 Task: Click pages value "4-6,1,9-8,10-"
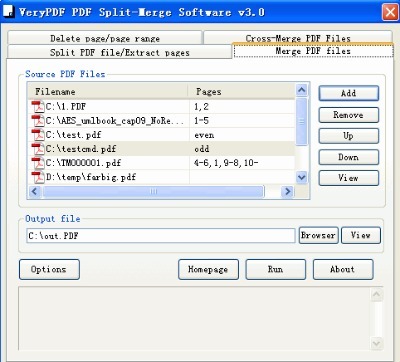(226, 163)
